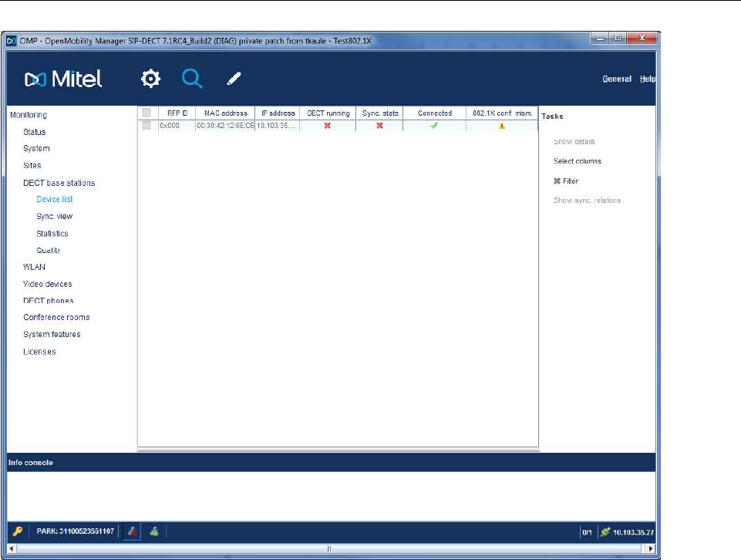Screen dimensions: 741x560
Task: Click the red X under Sync. state
Action: click(379, 126)
